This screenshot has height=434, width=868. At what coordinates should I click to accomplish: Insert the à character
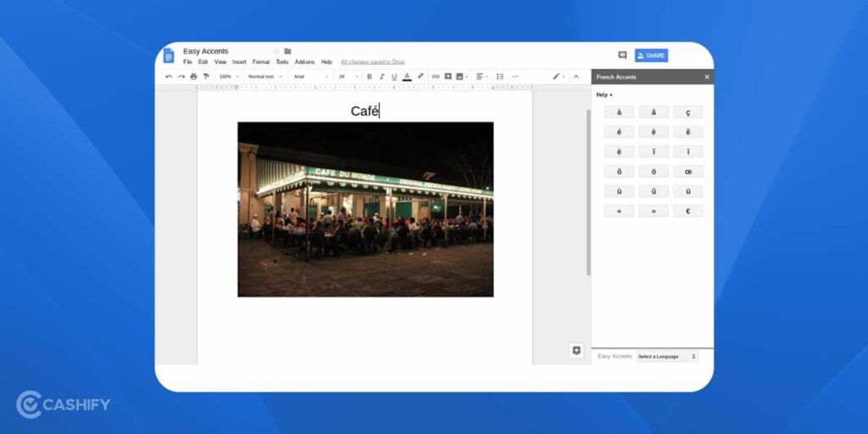[x=619, y=113]
